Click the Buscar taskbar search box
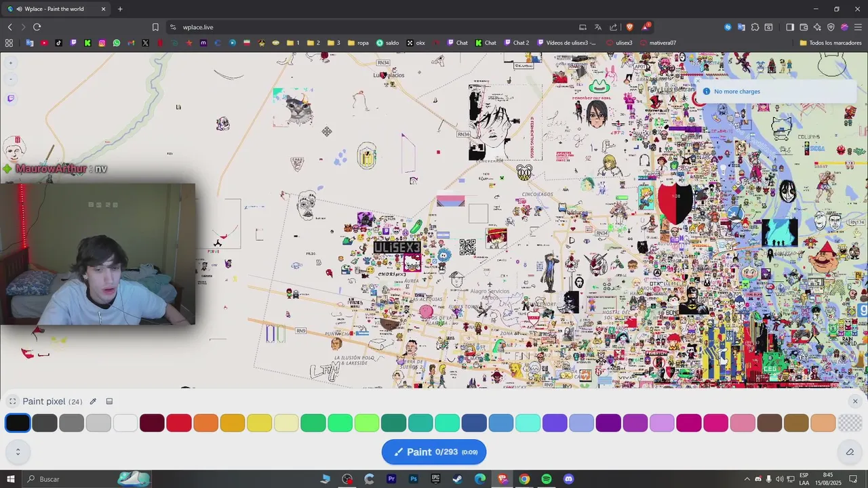Screen dimensions: 868x488 (88, 479)
